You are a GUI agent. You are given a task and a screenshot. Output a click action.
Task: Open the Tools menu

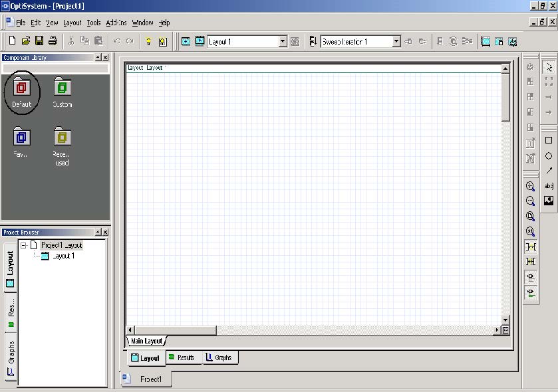pyautogui.click(x=93, y=22)
